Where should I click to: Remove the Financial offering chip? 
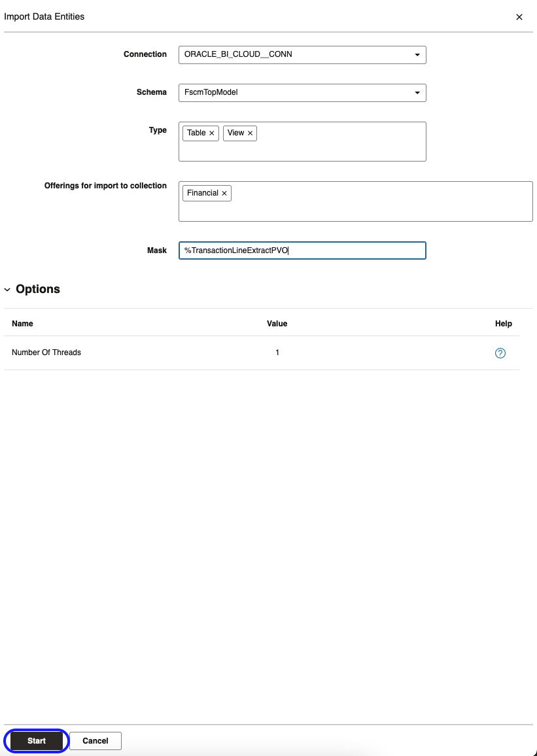coord(224,193)
